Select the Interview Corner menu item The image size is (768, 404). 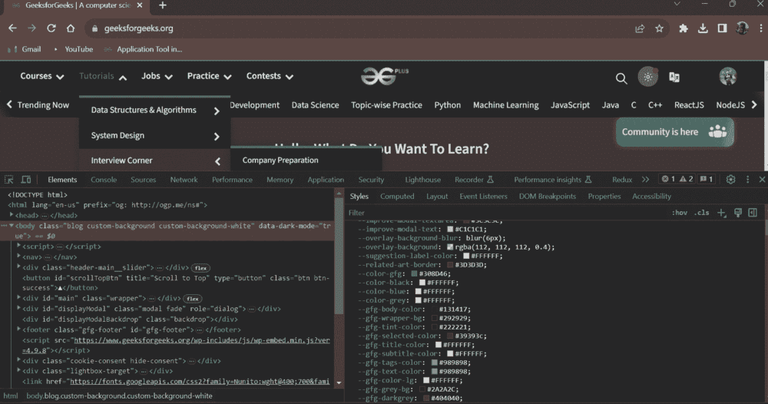click(x=155, y=161)
